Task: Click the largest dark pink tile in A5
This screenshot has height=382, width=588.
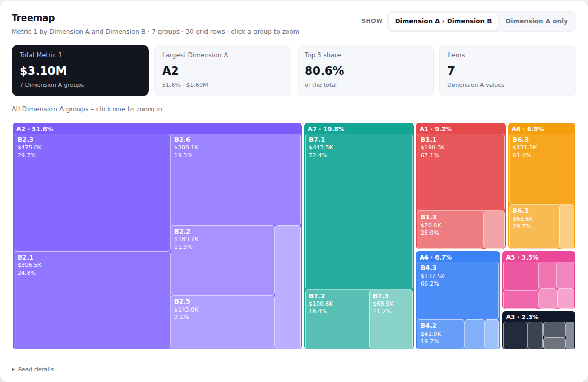Action: [521, 276]
